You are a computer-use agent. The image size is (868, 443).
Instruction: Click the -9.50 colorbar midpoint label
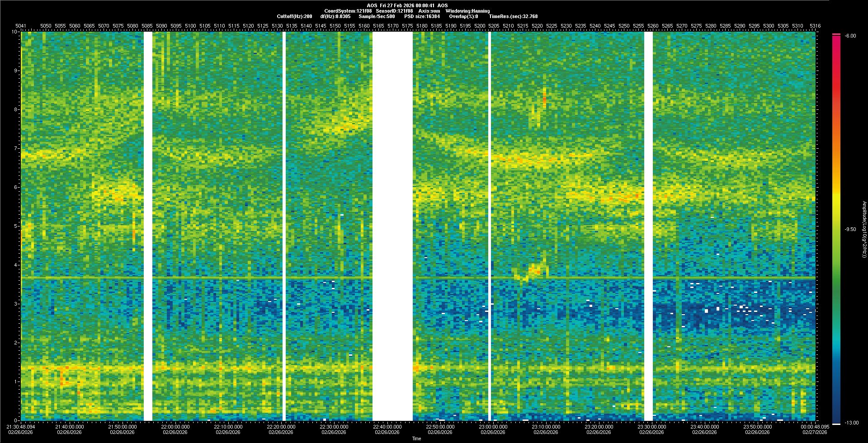pos(850,229)
